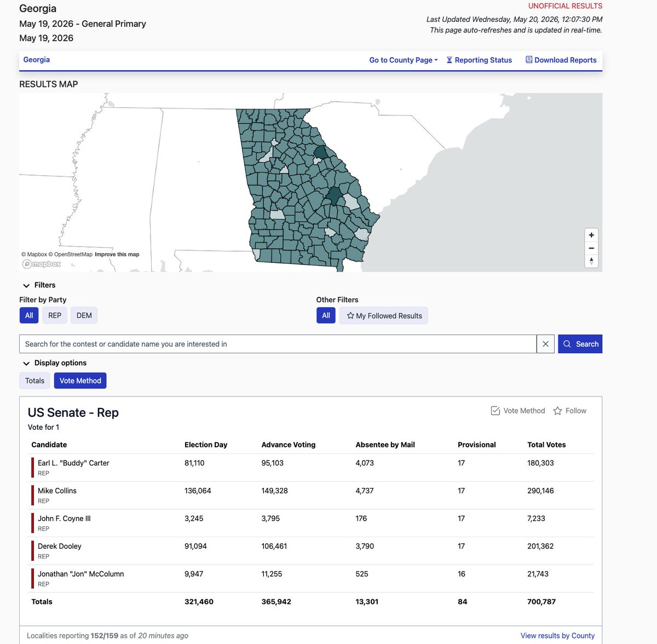This screenshot has height=644, width=657.
Task: Collapse the Display options section
Action: [x=54, y=363]
